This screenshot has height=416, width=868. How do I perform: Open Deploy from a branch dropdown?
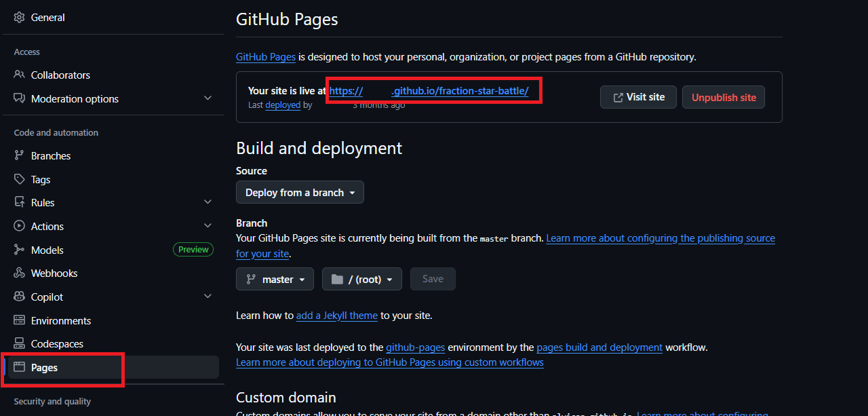click(x=300, y=192)
